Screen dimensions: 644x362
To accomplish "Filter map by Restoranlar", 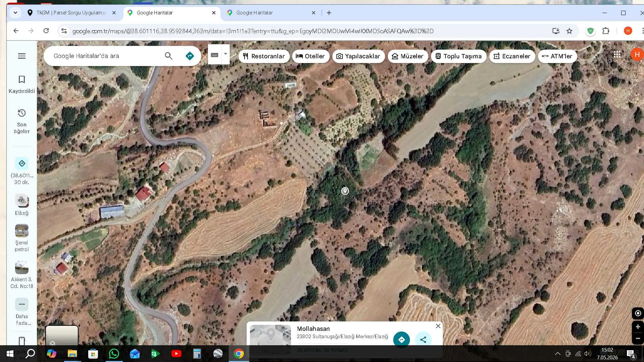I will (x=264, y=56).
